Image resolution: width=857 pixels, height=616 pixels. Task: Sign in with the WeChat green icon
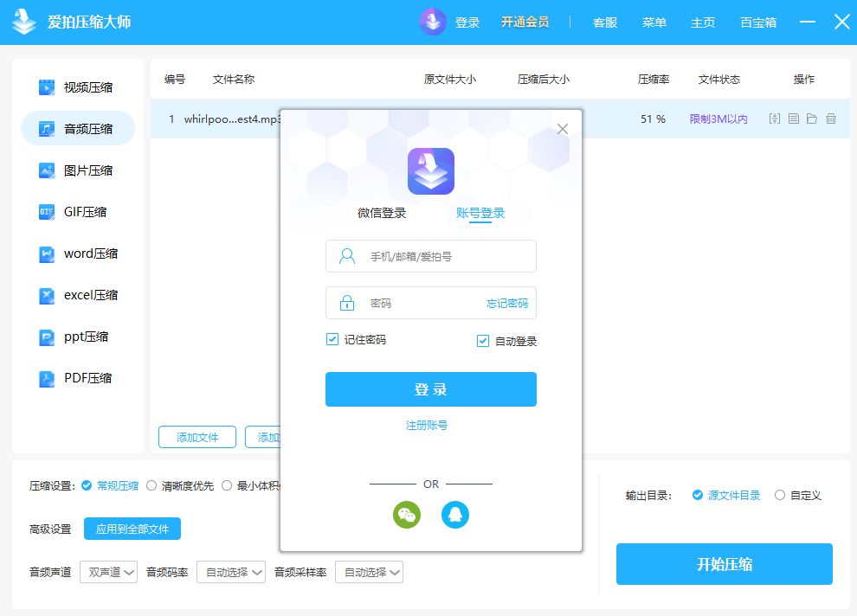point(407,514)
